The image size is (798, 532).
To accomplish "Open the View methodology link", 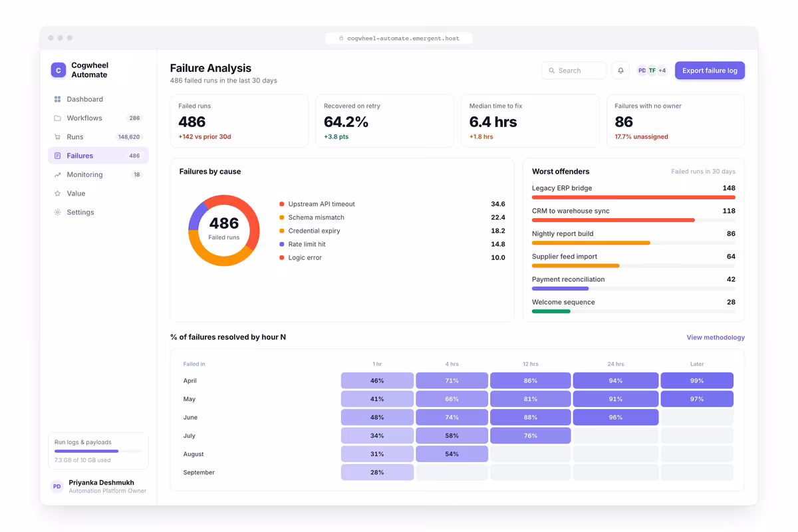I will [716, 338].
